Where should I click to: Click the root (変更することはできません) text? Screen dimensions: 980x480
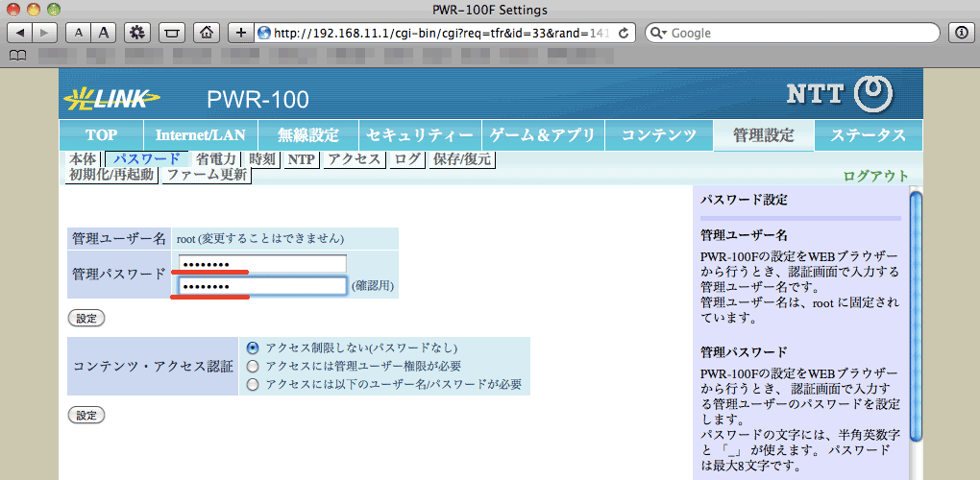(260, 238)
